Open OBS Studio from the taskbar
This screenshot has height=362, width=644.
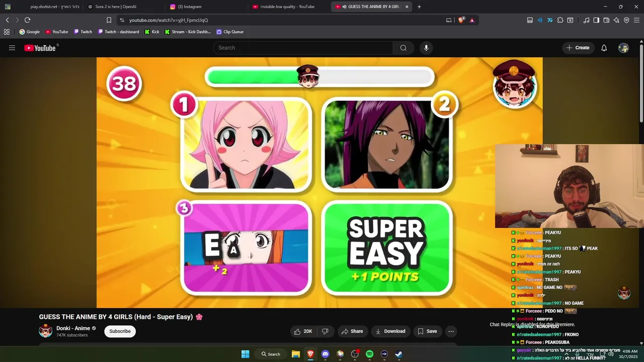pos(355,354)
